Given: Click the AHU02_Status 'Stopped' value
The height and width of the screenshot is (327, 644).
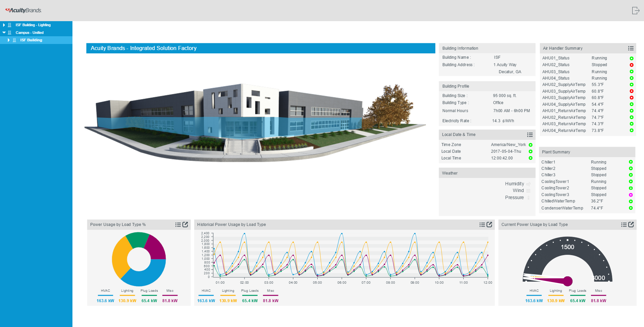Looking at the screenshot, I should (x=599, y=65).
